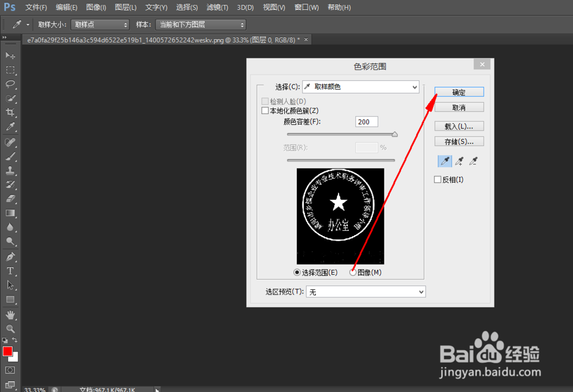Open the 图层(L) menu
The image size is (573, 392).
point(125,7)
